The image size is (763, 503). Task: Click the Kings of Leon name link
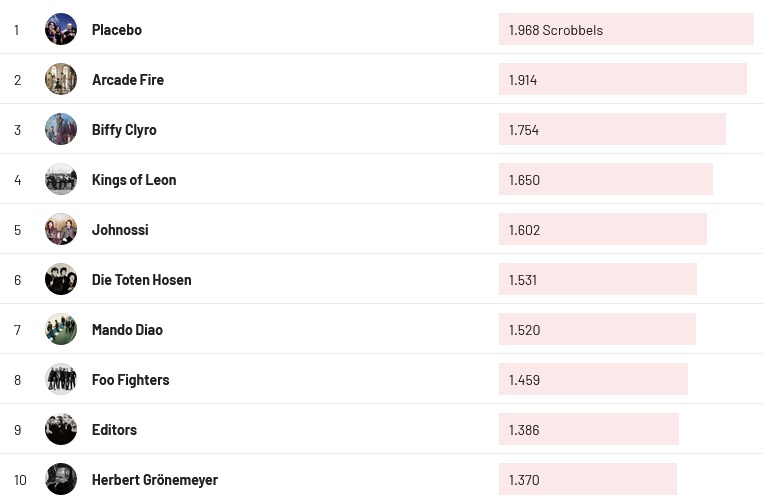pos(134,180)
